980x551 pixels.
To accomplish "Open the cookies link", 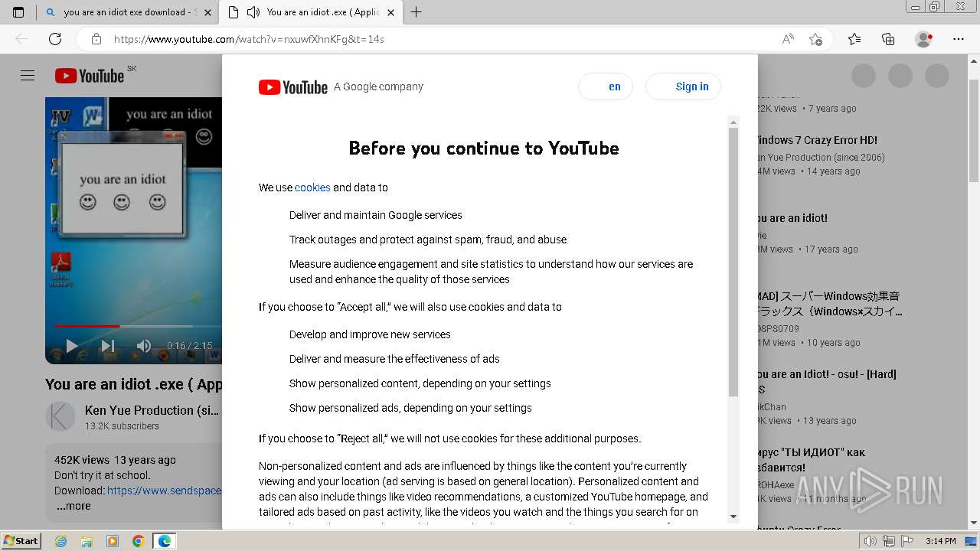I will coord(312,187).
